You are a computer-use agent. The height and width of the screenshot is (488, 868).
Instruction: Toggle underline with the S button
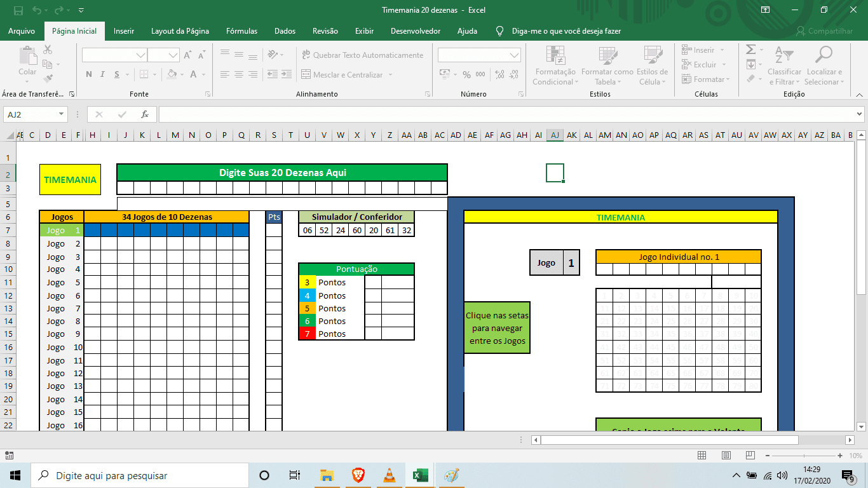click(x=118, y=74)
